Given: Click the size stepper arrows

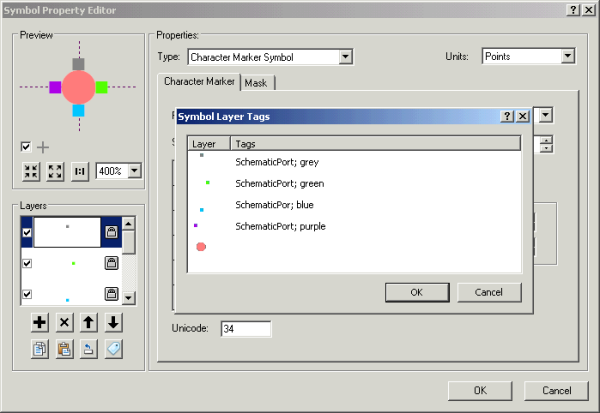Looking at the screenshot, I should 546,144.
